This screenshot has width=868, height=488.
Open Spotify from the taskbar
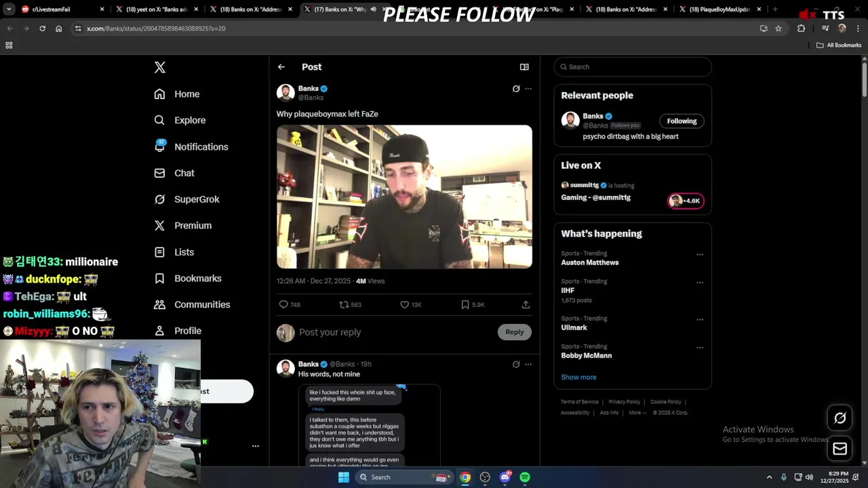point(525,477)
